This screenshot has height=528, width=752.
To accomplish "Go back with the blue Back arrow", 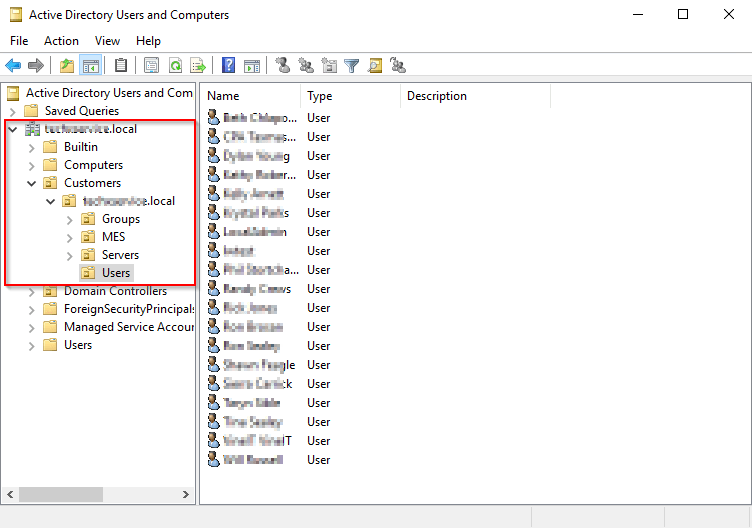I will point(13,65).
